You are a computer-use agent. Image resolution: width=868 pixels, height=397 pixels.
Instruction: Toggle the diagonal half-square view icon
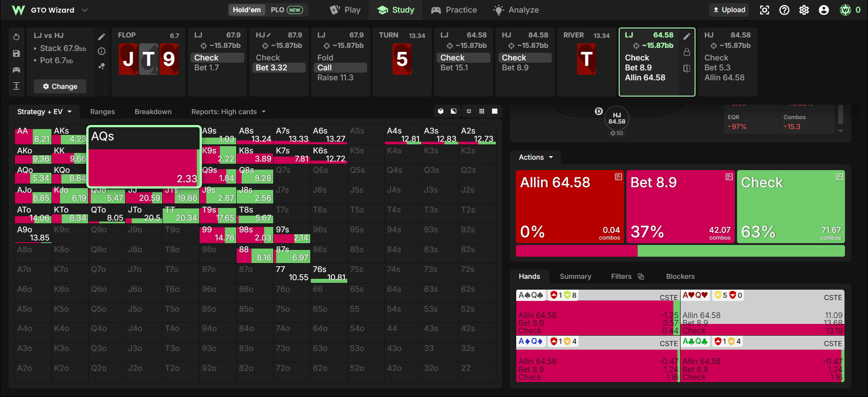click(x=453, y=111)
